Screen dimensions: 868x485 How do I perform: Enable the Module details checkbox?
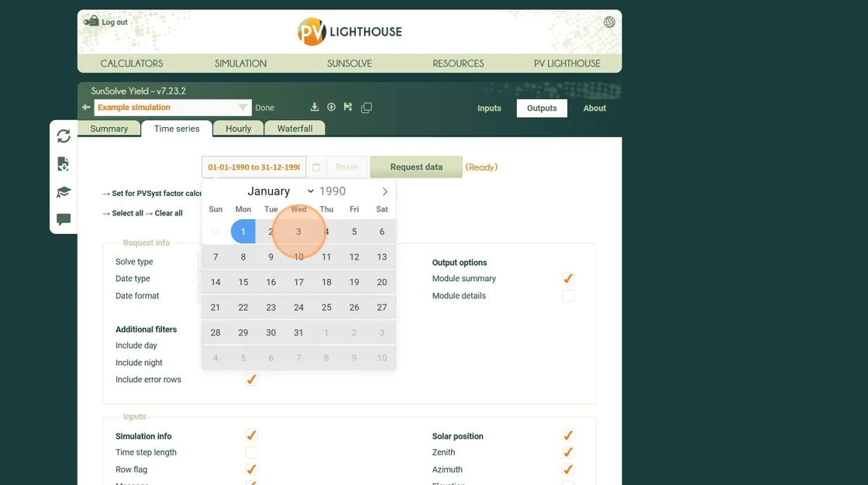(568, 296)
